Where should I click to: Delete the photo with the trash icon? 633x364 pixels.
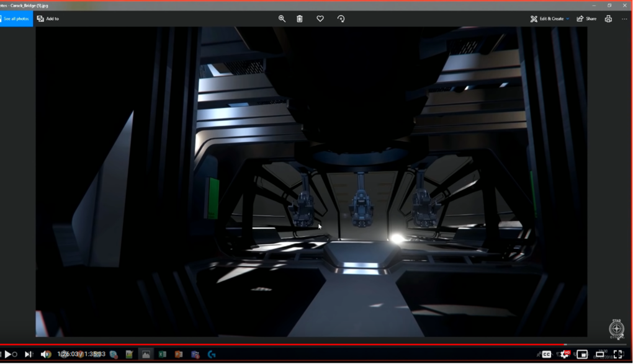point(300,19)
